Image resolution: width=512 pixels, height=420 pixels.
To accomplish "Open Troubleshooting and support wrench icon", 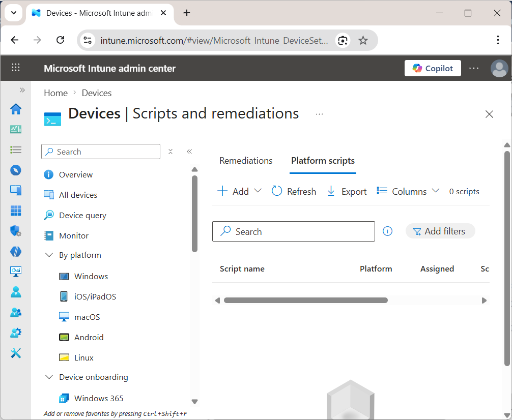I will point(16,353).
